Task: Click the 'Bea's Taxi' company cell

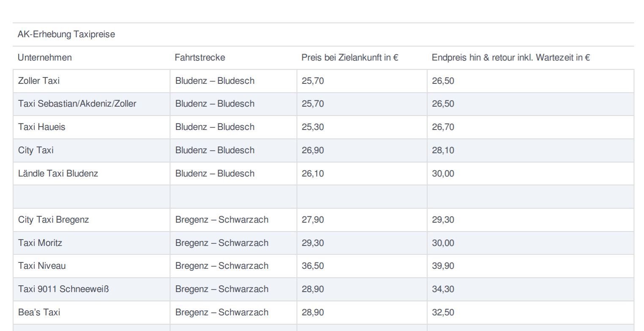Action: (x=39, y=312)
